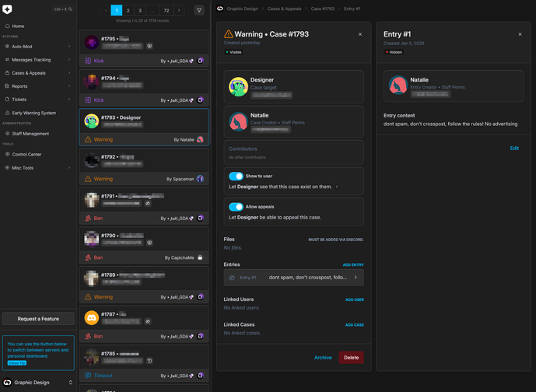Go to the next page of case results

click(x=180, y=10)
